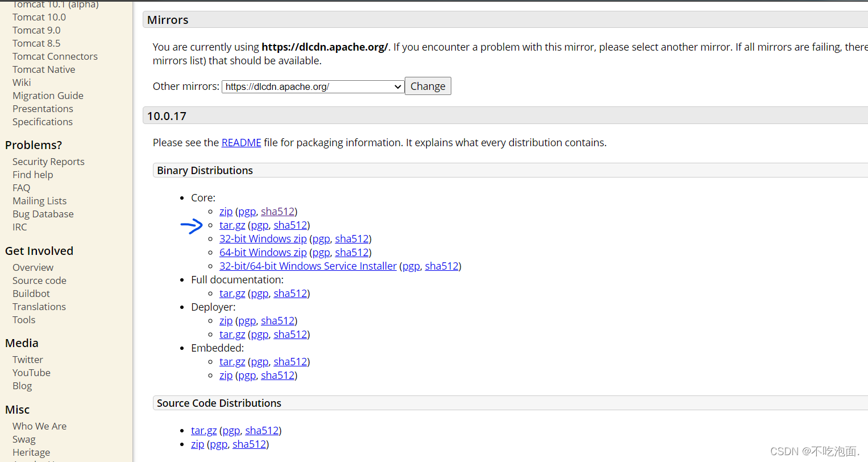Screen dimensions: 868x462
Task: Open pgp for the Source Code tar.gz
Action: pos(231,431)
